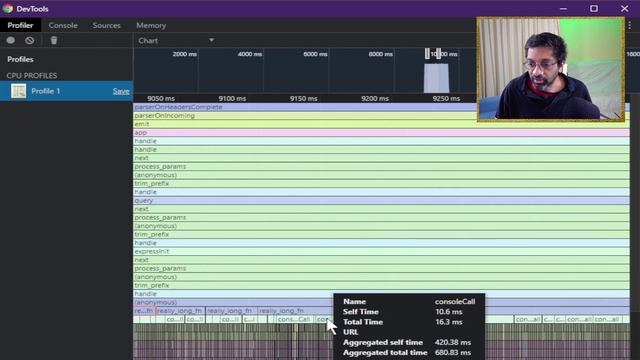Click the 4000 ms overview marker
This screenshot has width=640, height=360.
pyautogui.click(x=250, y=54)
